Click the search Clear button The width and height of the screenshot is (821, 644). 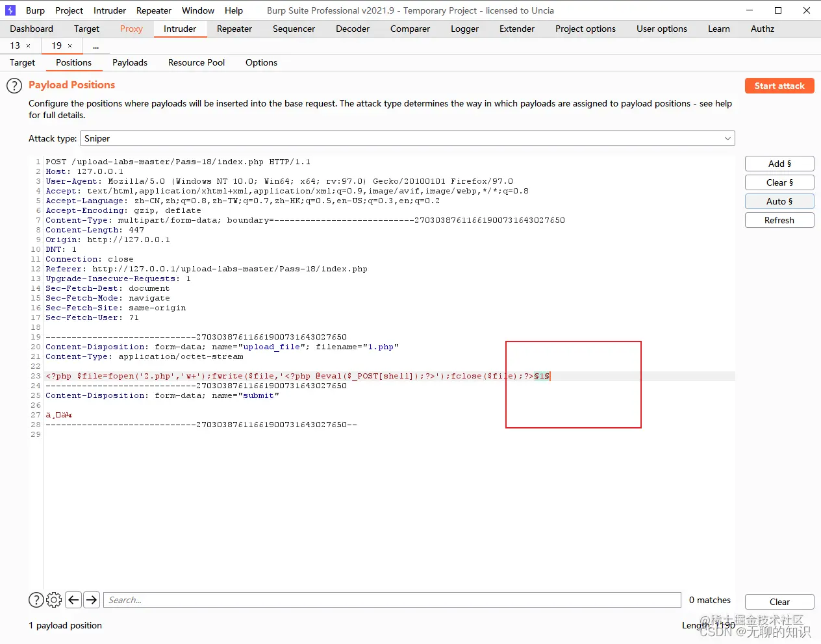779,602
